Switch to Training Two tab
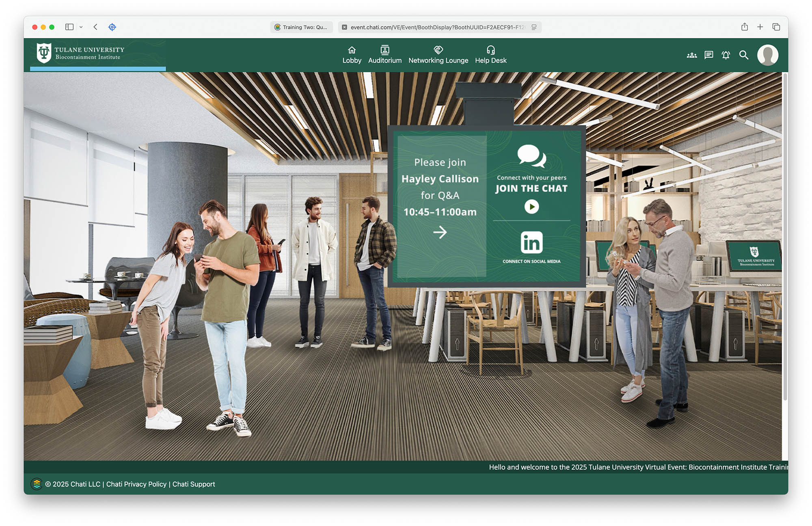Image resolution: width=812 pixels, height=526 pixels. pyautogui.click(x=301, y=27)
